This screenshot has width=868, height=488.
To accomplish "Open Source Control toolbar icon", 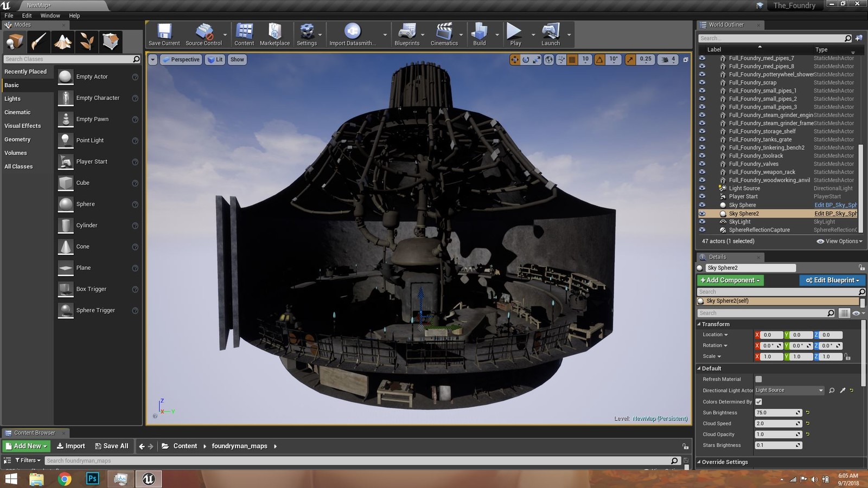I will [205, 31].
